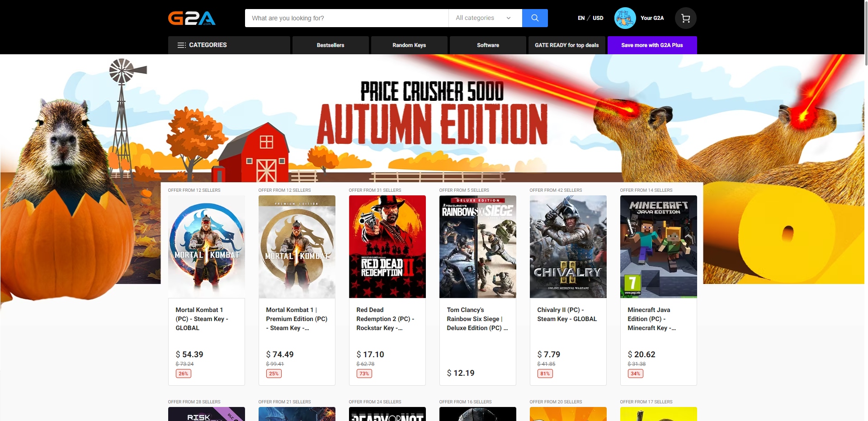Open the Rainbow Six Siege Deluxe cover image

pos(478,246)
